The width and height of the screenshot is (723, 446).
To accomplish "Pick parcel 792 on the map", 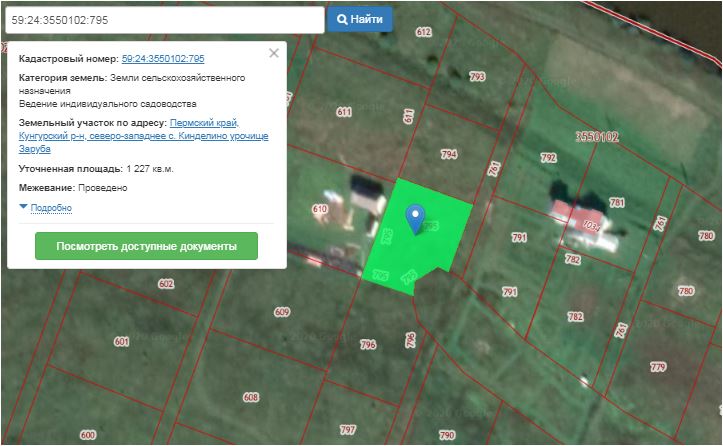I will (x=548, y=158).
